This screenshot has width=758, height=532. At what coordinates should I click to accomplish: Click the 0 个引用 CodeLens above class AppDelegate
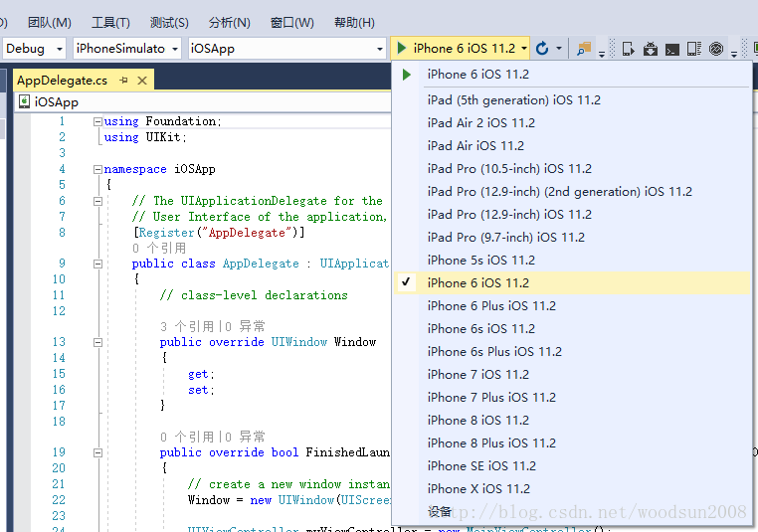(159, 249)
